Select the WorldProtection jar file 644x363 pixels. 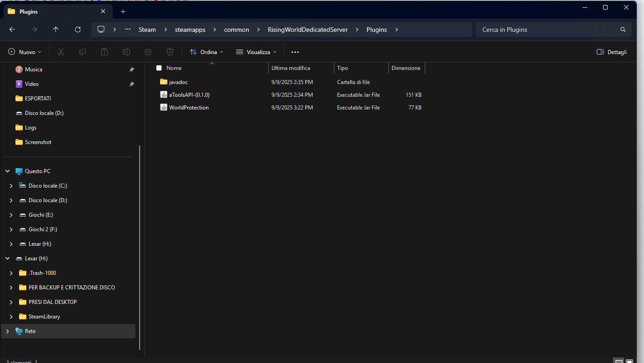tap(189, 108)
